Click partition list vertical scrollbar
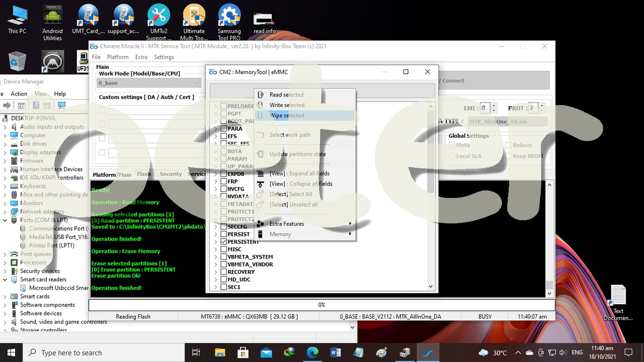Image resolution: width=644 pixels, height=362 pixels. (x=431, y=197)
